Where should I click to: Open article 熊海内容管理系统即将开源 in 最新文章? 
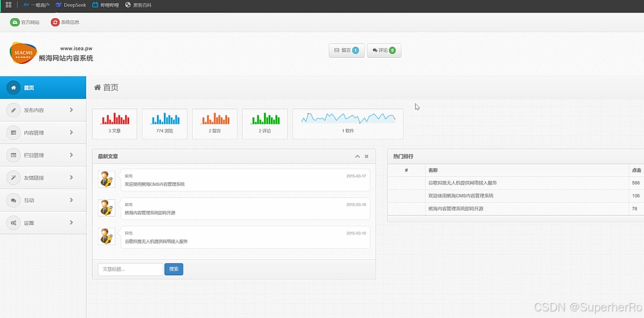(x=150, y=213)
